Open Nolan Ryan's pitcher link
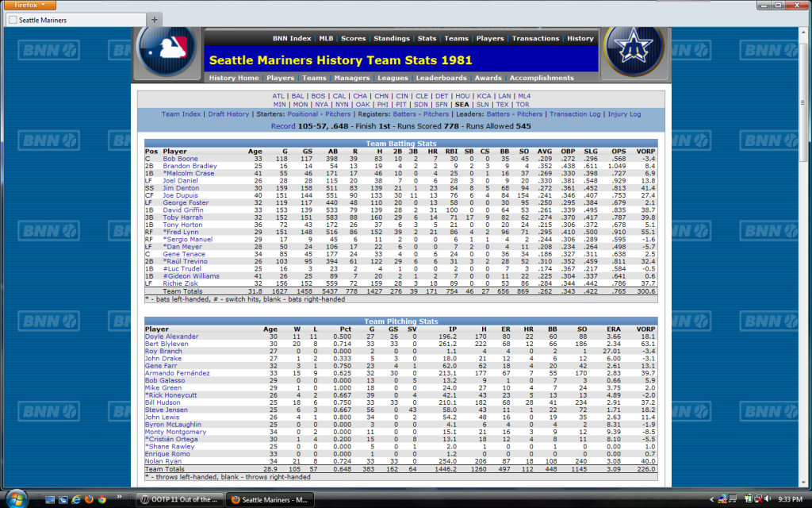The image size is (812, 508). 163,461
